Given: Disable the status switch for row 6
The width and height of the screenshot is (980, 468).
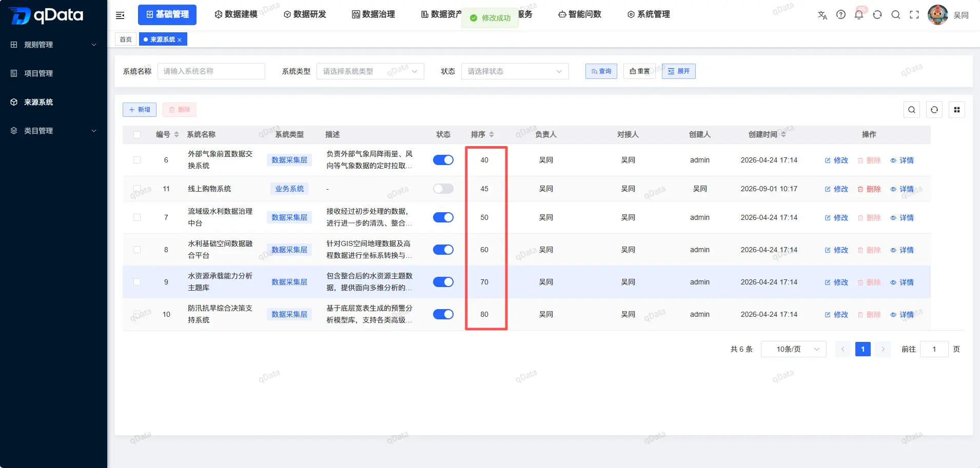Looking at the screenshot, I should (443, 160).
